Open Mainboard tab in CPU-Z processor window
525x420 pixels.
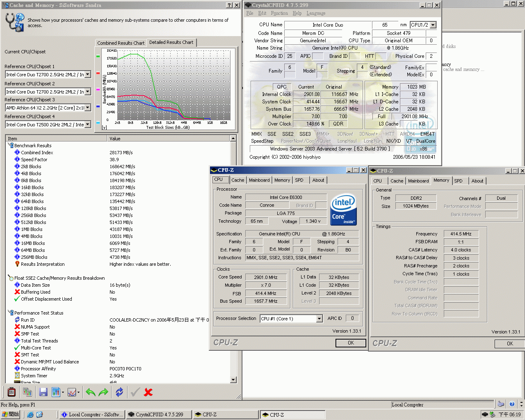(259, 180)
